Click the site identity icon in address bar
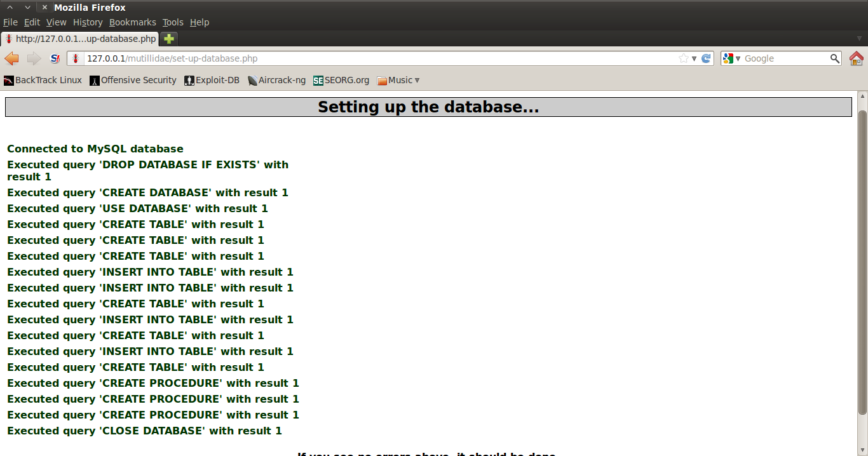Image resolution: width=868 pixels, height=456 pixels. (76, 58)
